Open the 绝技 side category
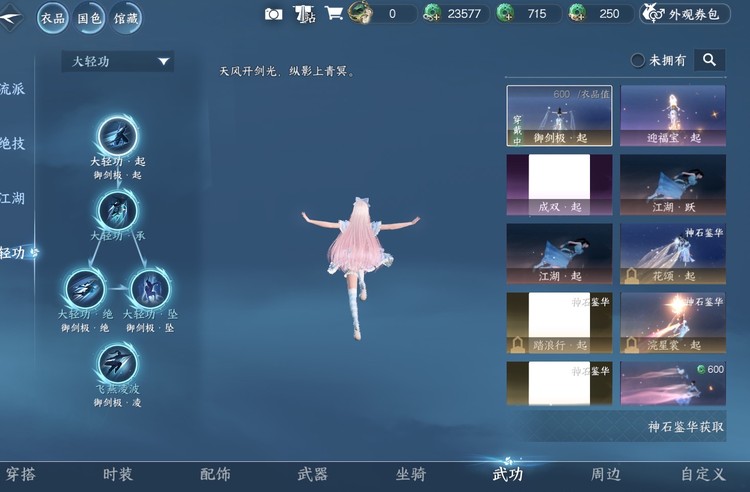The image size is (750, 492). (12, 143)
